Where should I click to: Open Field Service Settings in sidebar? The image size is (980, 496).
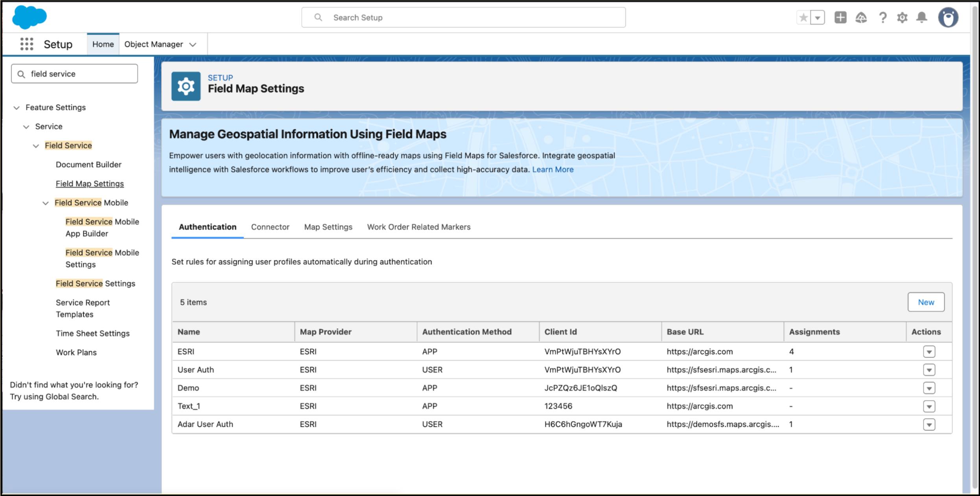pyautogui.click(x=95, y=284)
